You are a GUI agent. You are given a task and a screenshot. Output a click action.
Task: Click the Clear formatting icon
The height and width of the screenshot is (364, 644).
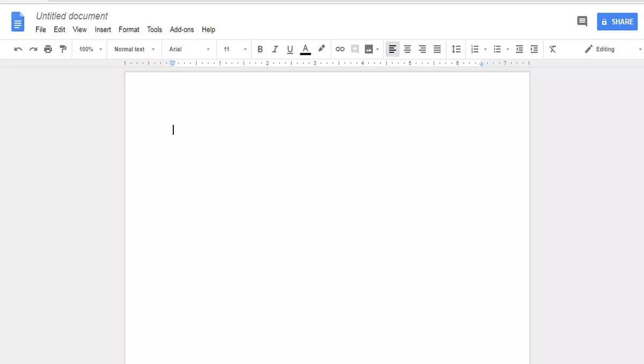553,49
